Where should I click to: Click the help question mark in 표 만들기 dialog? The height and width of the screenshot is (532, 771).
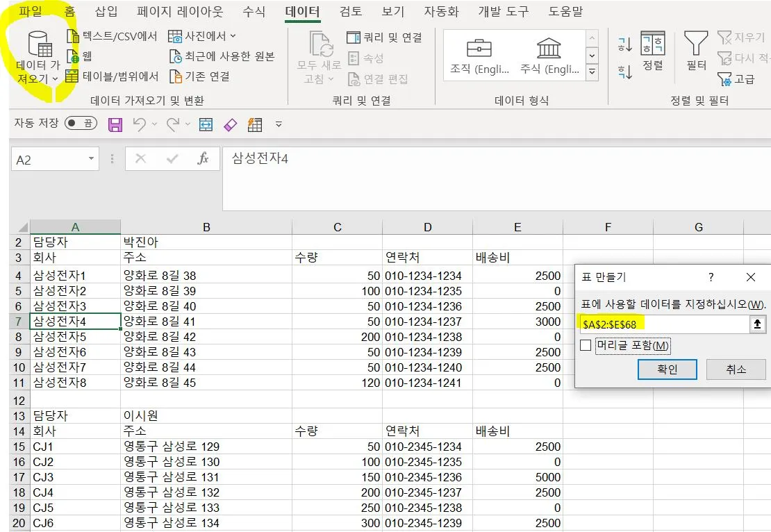(x=711, y=277)
